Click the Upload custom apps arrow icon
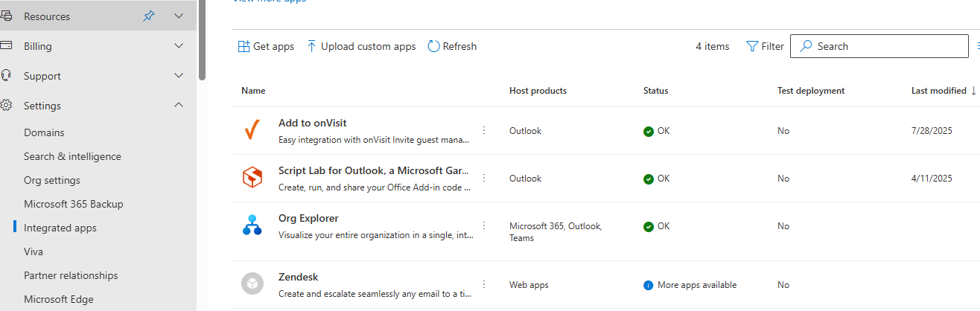The image size is (980, 311). click(x=312, y=46)
